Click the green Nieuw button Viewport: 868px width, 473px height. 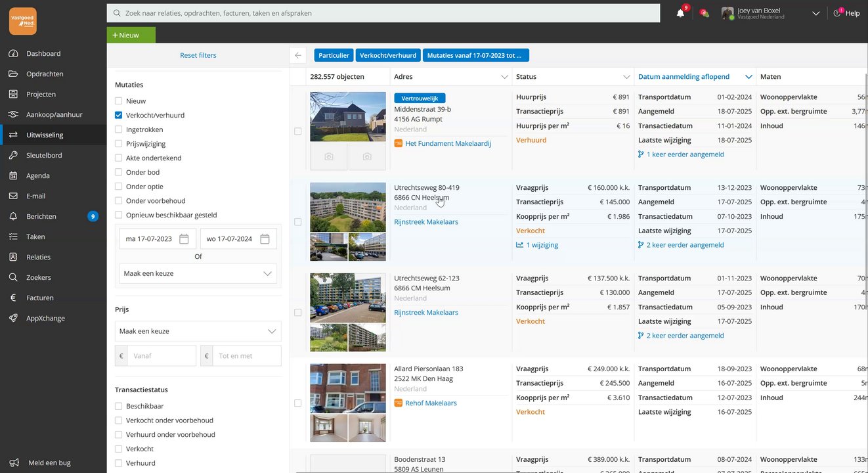[131, 35]
